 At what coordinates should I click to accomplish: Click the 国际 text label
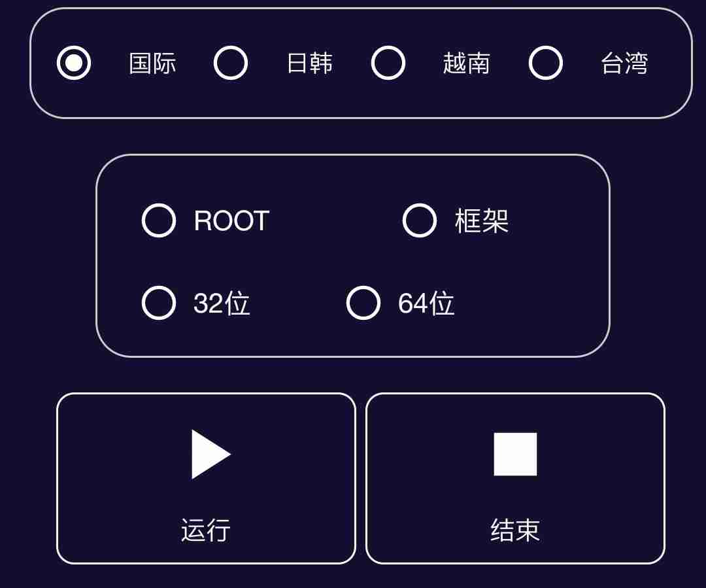pyautogui.click(x=152, y=63)
